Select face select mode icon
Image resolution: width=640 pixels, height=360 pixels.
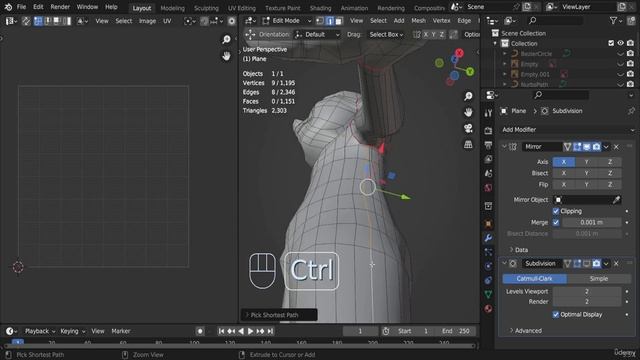(x=339, y=21)
